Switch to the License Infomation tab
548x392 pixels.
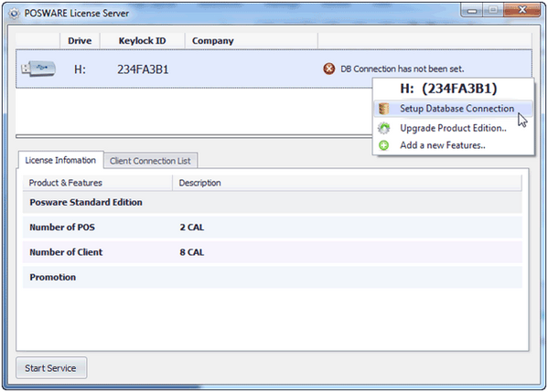[x=60, y=160]
